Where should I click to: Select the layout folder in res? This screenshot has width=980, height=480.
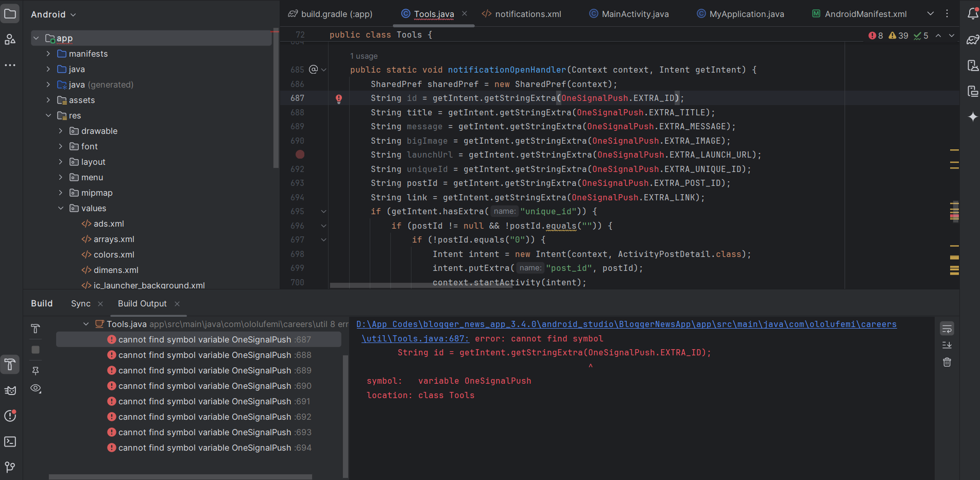point(93,162)
